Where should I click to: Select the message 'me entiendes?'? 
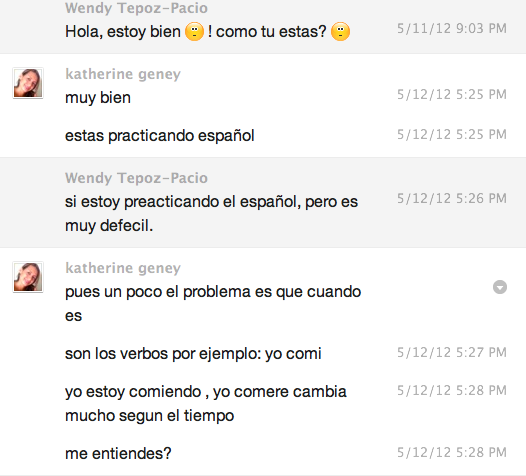118,454
